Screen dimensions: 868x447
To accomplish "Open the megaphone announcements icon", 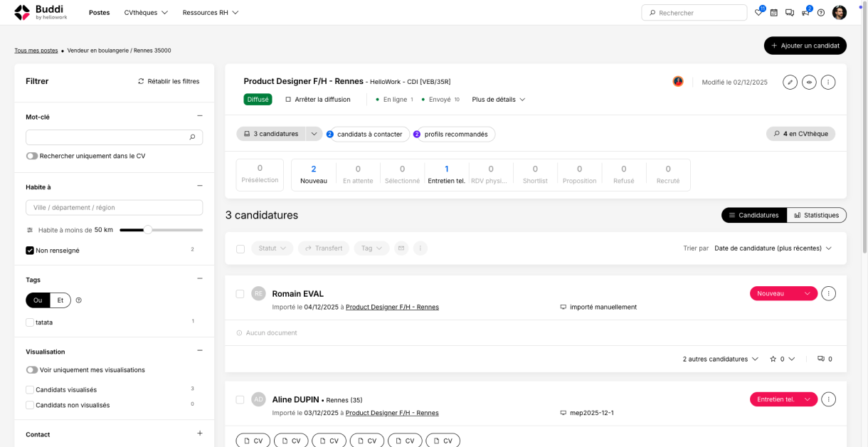I will 805,13.
